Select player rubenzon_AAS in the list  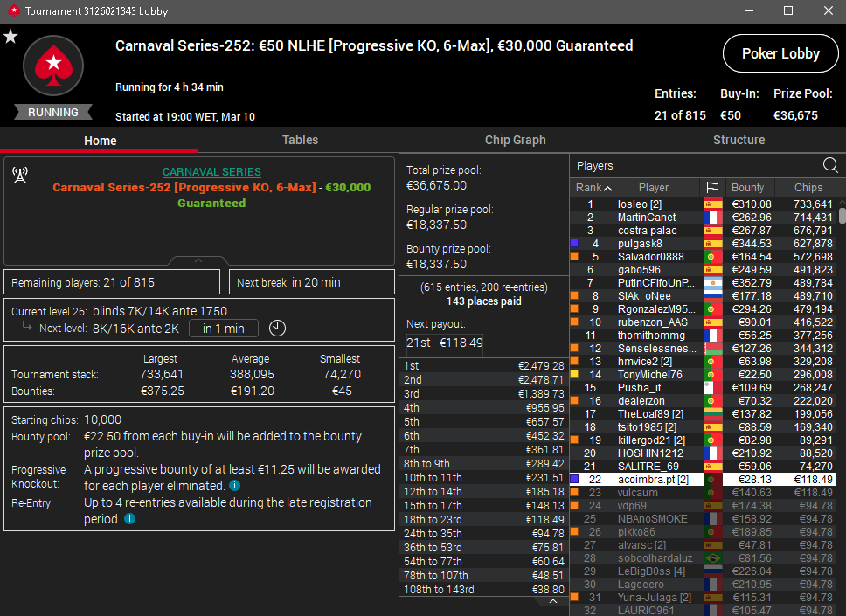[x=652, y=322]
